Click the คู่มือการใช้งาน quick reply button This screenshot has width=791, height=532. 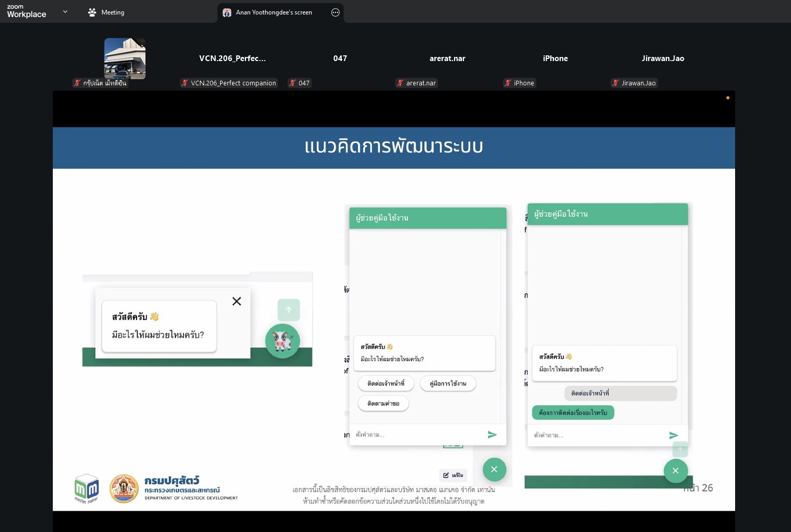448,383
